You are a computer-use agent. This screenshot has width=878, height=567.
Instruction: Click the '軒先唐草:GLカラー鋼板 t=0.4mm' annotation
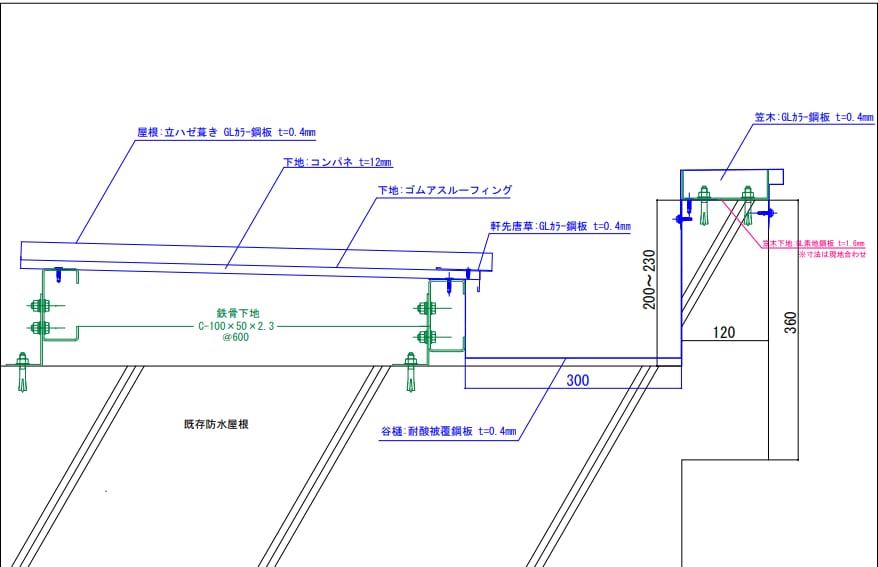coord(561,226)
